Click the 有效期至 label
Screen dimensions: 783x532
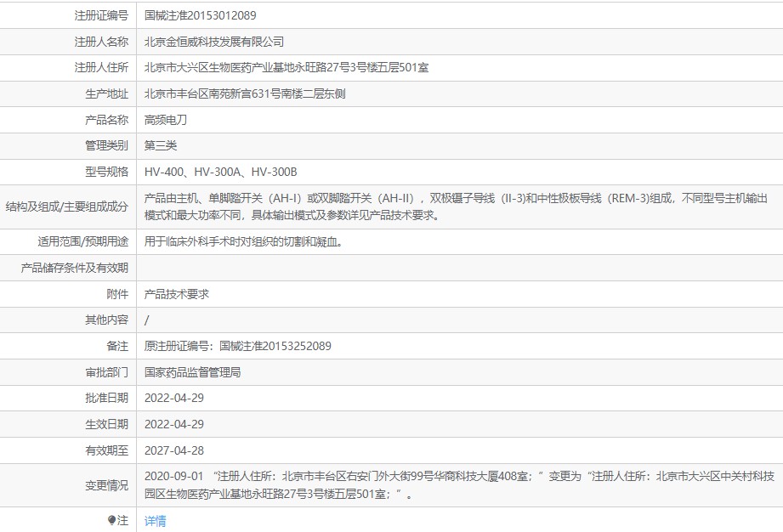[x=107, y=450]
